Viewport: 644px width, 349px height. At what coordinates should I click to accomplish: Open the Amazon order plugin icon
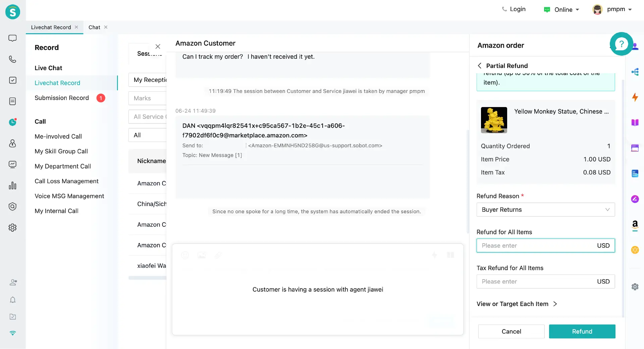635,225
